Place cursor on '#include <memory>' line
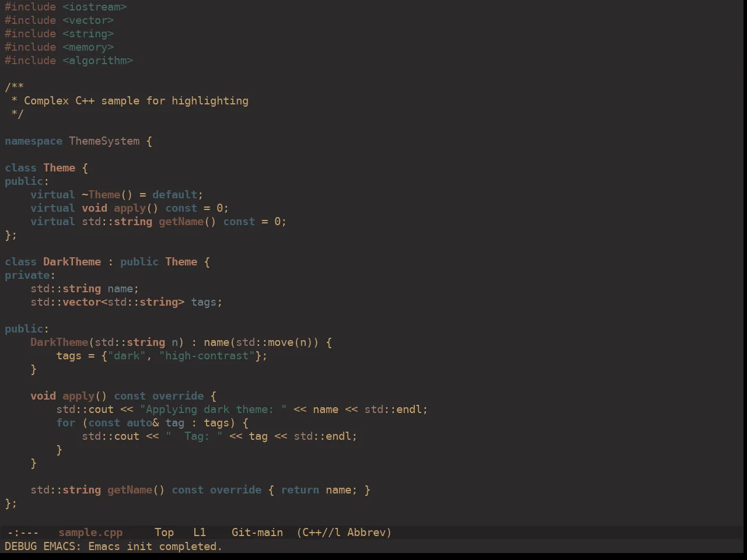The width and height of the screenshot is (747, 560). click(x=60, y=47)
